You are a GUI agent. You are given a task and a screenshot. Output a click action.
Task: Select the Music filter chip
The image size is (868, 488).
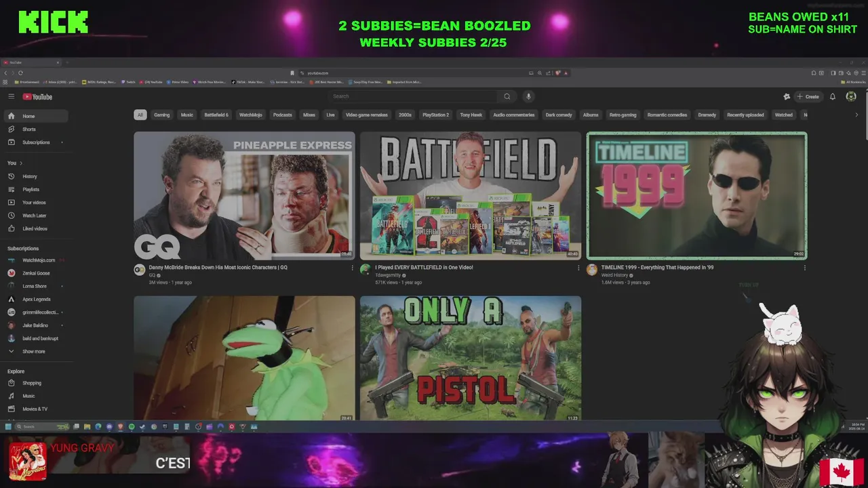click(187, 115)
